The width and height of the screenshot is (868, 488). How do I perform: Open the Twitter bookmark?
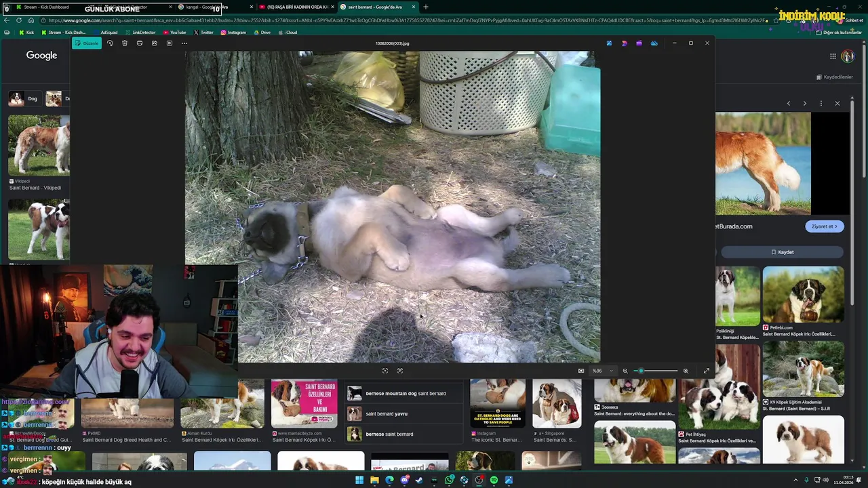click(203, 33)
